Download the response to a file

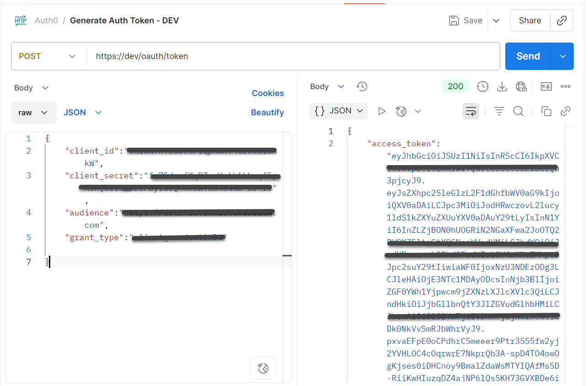click(x=502, y=86)
